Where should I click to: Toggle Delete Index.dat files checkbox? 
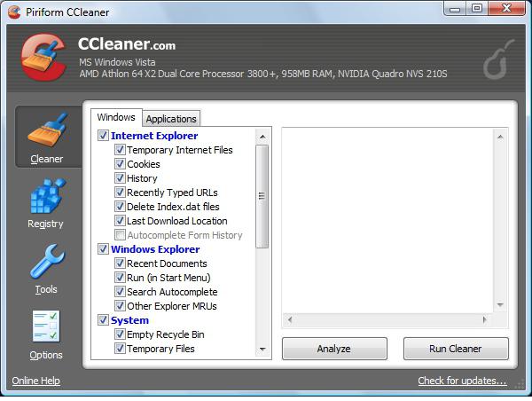(x=120, y=207)
